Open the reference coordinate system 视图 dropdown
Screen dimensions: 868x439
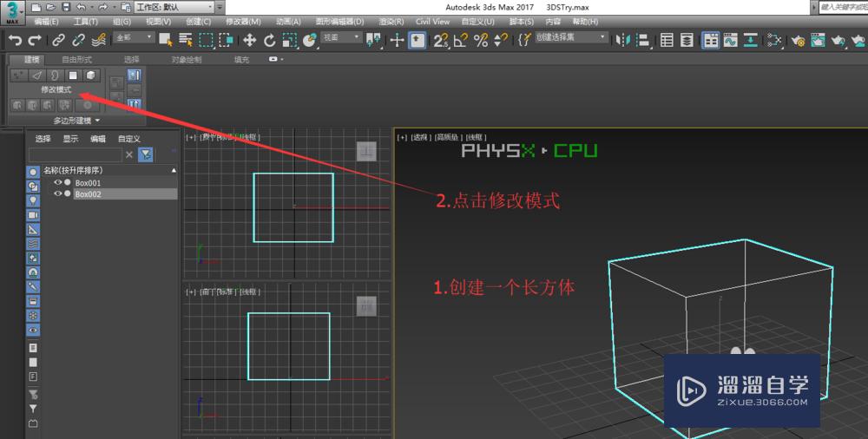(x=341, y=37)
